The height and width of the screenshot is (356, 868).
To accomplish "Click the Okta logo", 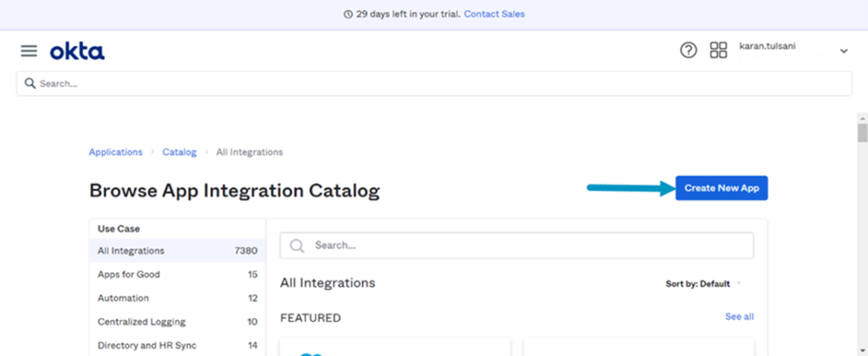I will click(x=77, y=52).
